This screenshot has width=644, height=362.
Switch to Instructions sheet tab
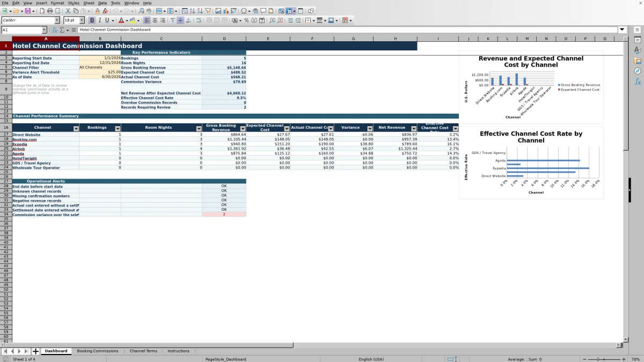tap(178, 351)
